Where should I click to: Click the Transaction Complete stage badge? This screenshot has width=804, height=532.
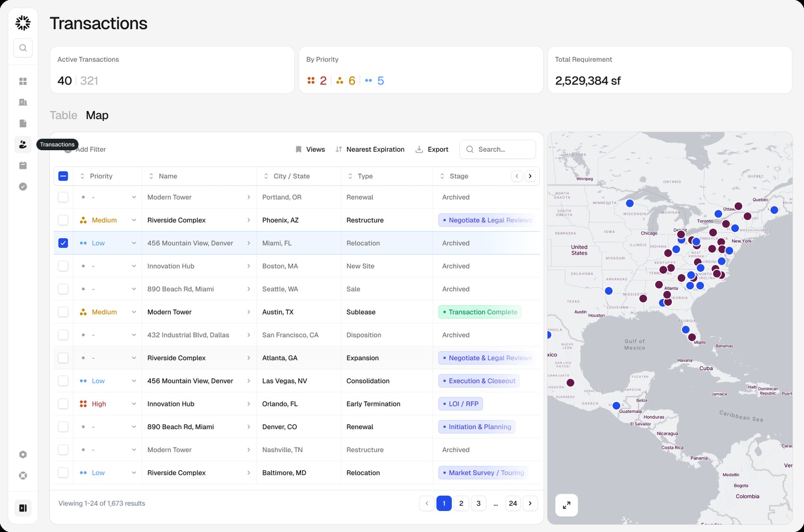[x=479, y=312]
